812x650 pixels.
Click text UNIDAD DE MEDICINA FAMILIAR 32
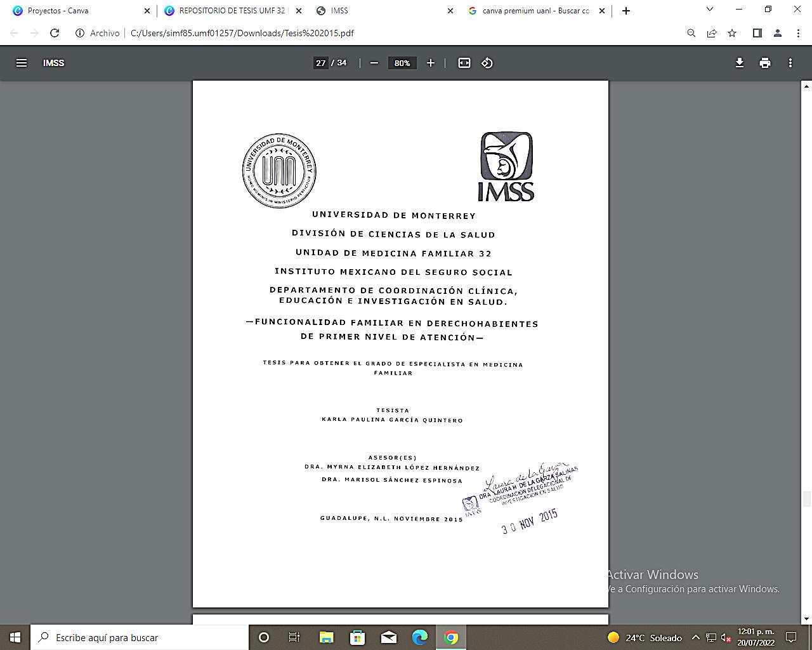point(394,253)
